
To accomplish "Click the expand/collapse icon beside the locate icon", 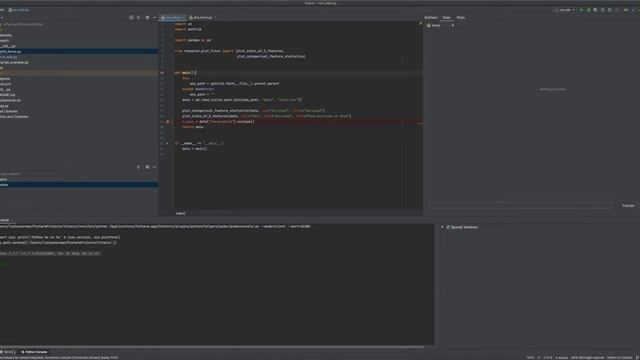I will (x=138, y=18).
